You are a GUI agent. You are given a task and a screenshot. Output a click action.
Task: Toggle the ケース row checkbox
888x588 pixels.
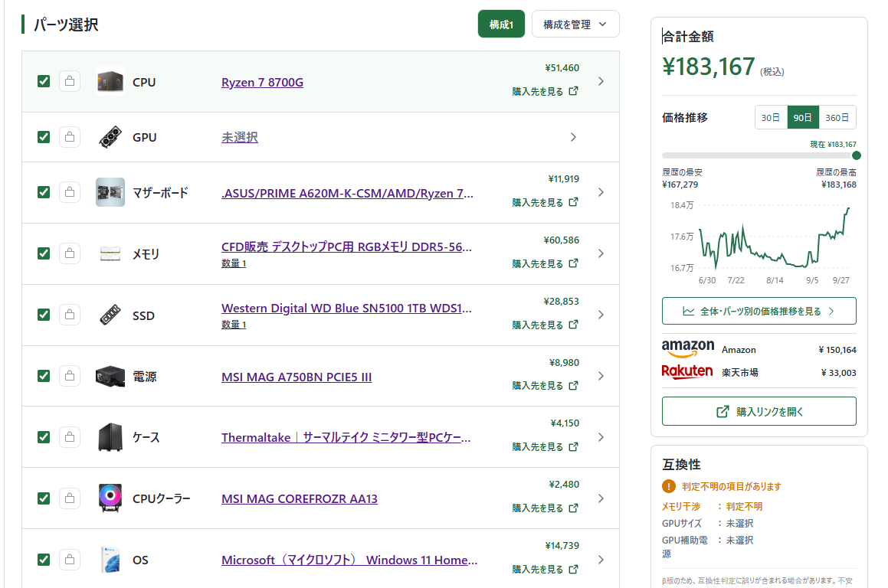click(44, 437)
